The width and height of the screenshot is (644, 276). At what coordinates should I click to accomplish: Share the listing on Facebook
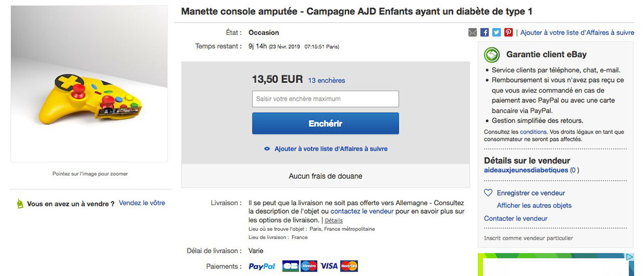[x=485, y=33]
